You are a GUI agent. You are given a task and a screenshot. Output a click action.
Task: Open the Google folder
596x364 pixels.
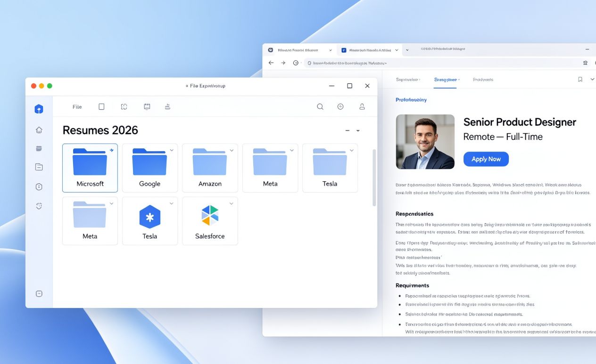tap(150, 168)
